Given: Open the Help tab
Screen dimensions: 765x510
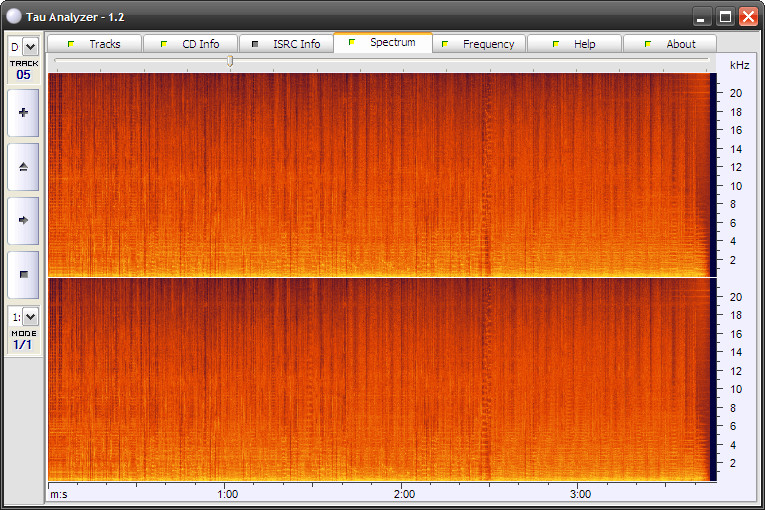Looking at the screenshot, I should coord(574,44).
